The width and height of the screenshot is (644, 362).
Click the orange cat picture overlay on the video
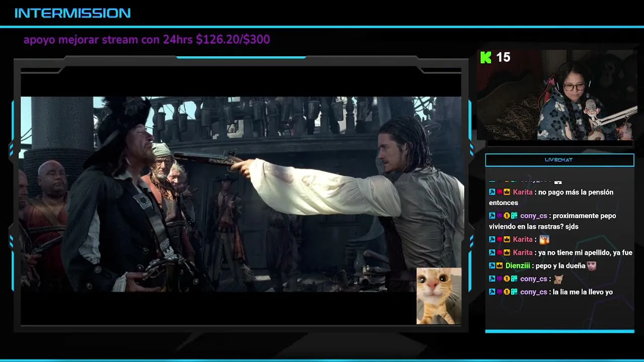(439, 296)
